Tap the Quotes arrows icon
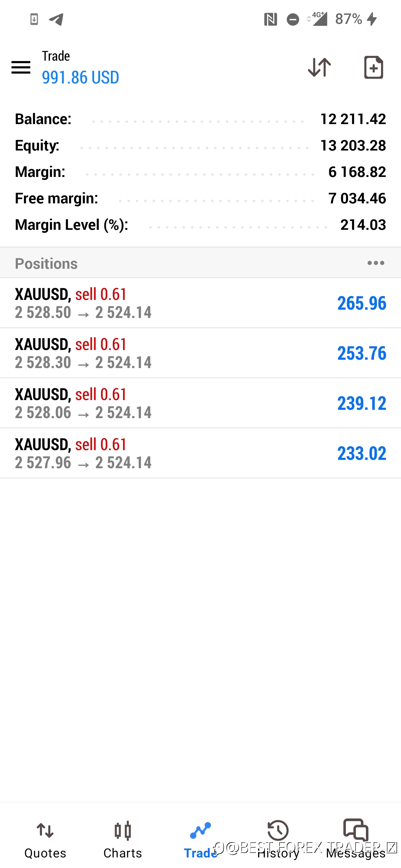 tap(45, 831)
